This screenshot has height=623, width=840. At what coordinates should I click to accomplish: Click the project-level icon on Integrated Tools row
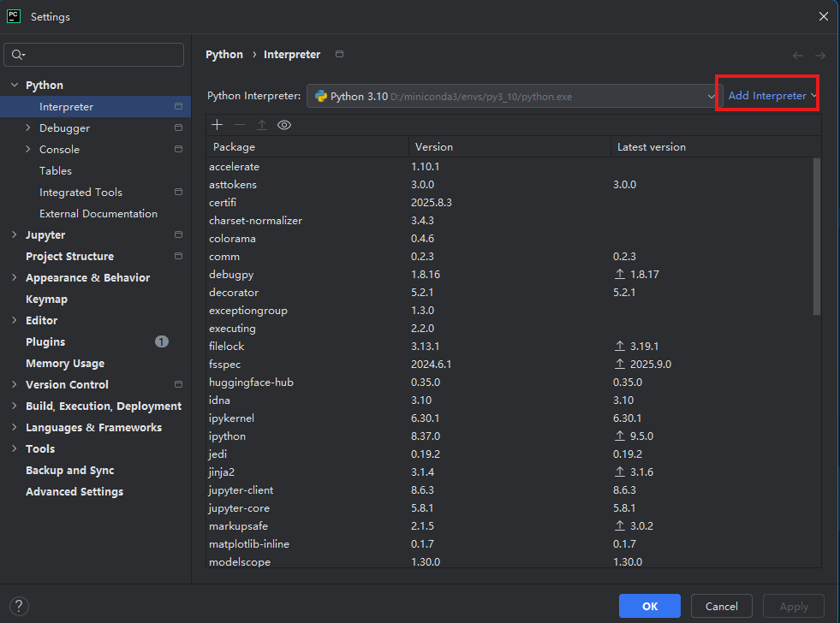[178, 193]
